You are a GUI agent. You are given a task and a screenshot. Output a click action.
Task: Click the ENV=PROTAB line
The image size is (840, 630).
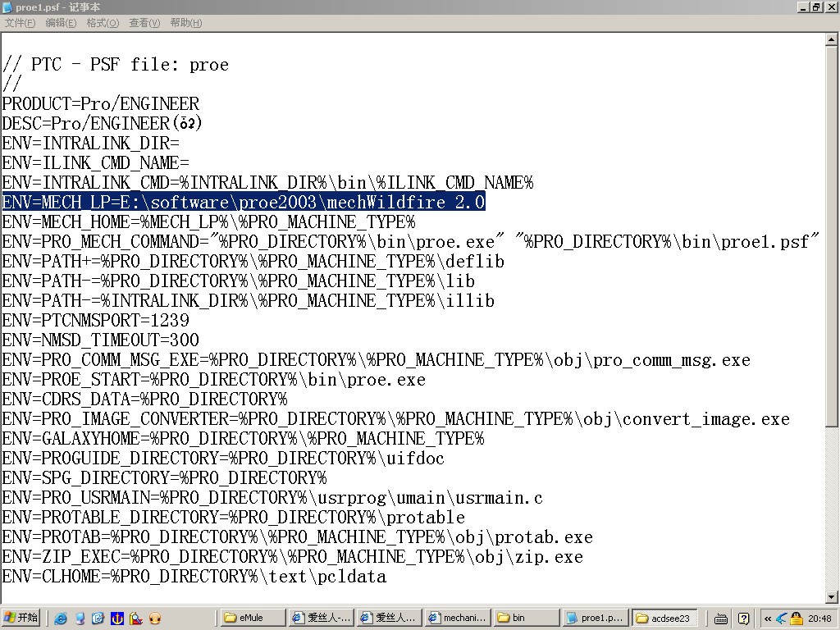297,536
